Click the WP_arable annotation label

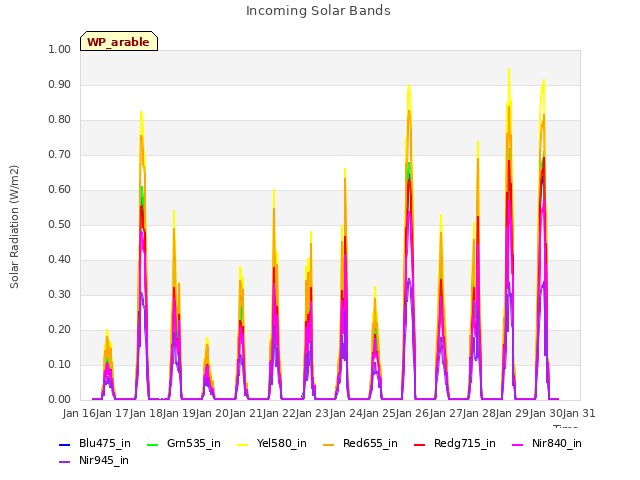tap(118, 42)
